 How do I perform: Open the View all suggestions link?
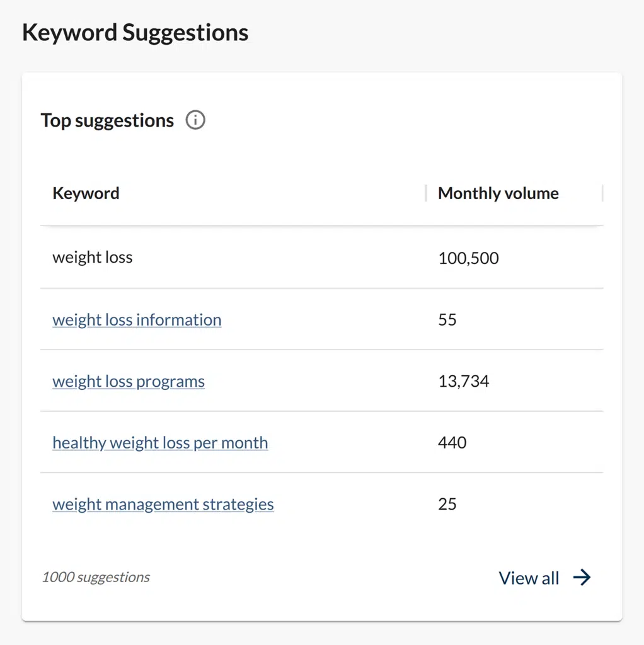tap(529, 578)
